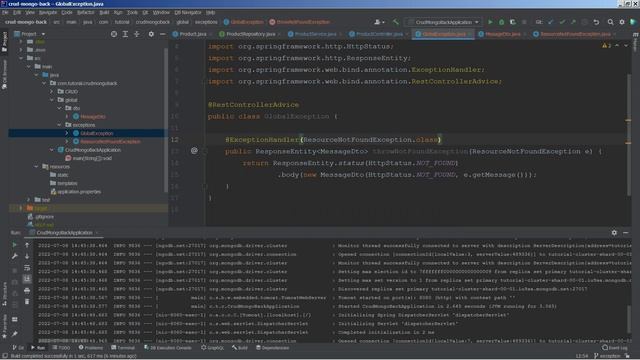Pin the Run tab with pin icon
This screenshot has height=360, width=640.
click(x=14, y=334)
